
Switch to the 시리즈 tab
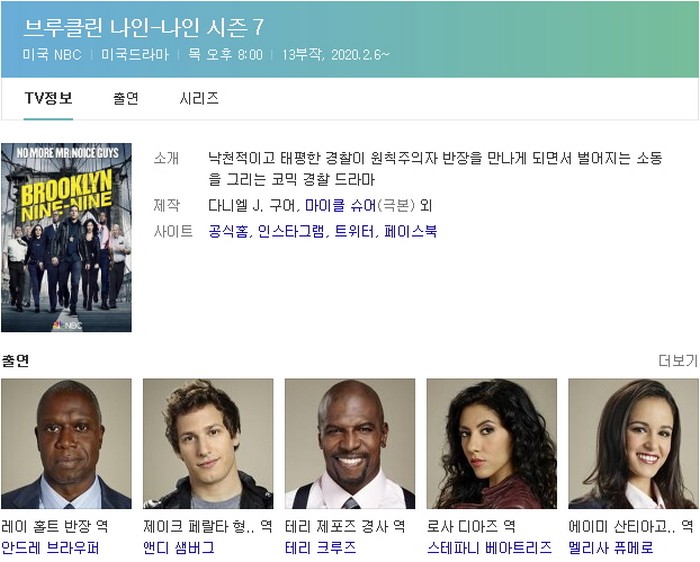click(199, 98)
